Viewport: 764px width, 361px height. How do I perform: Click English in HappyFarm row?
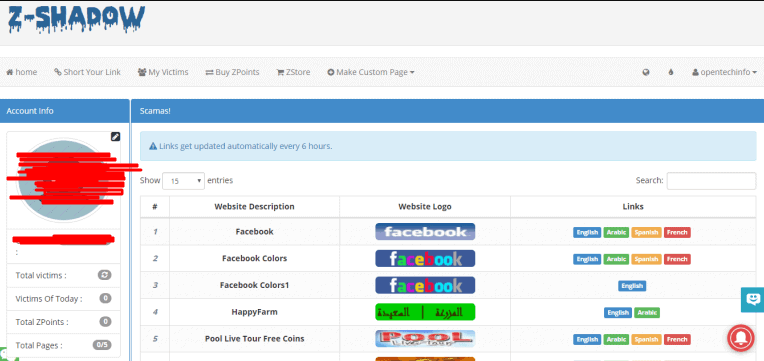tap(618, 313)
